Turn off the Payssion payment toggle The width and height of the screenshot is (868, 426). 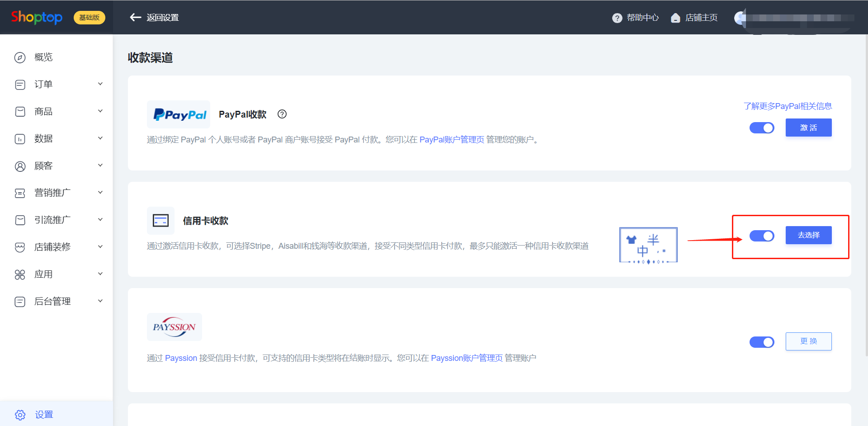(x=762, y=342)
